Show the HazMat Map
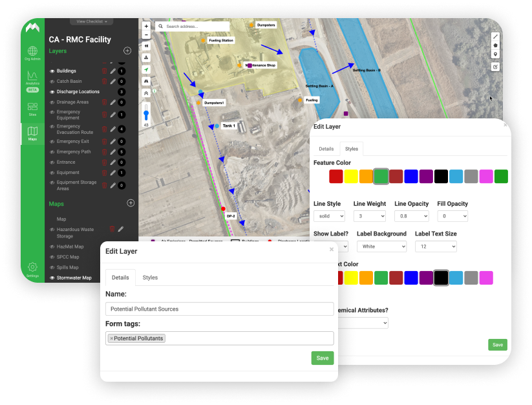Image resolution: width=532 pixels, height=405 pixels. (x=52, y=246)
